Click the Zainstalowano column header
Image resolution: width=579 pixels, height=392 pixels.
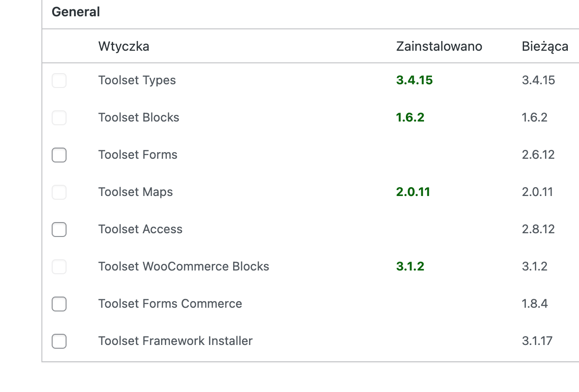click(439, 46)
